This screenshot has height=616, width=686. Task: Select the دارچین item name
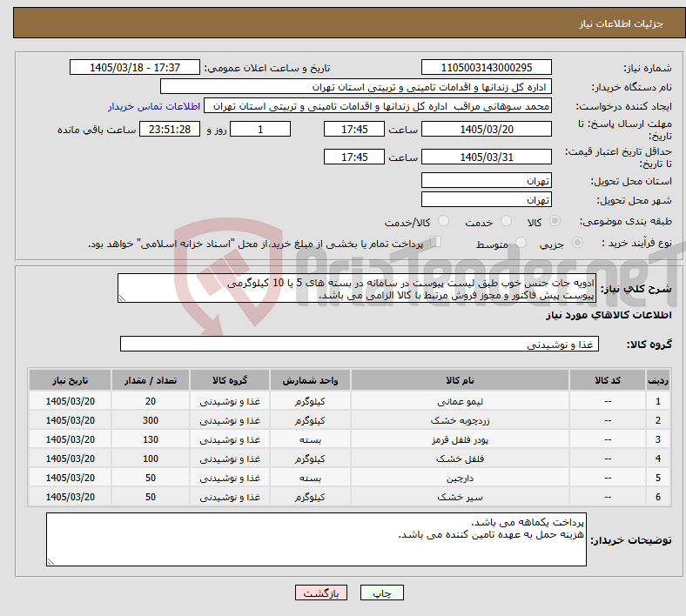460,479
